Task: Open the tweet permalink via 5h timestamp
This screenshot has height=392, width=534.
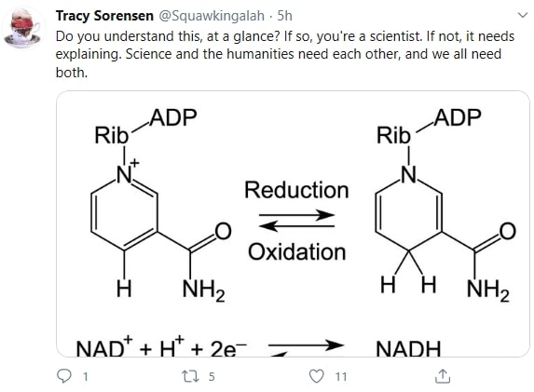Action: [285, 16]
